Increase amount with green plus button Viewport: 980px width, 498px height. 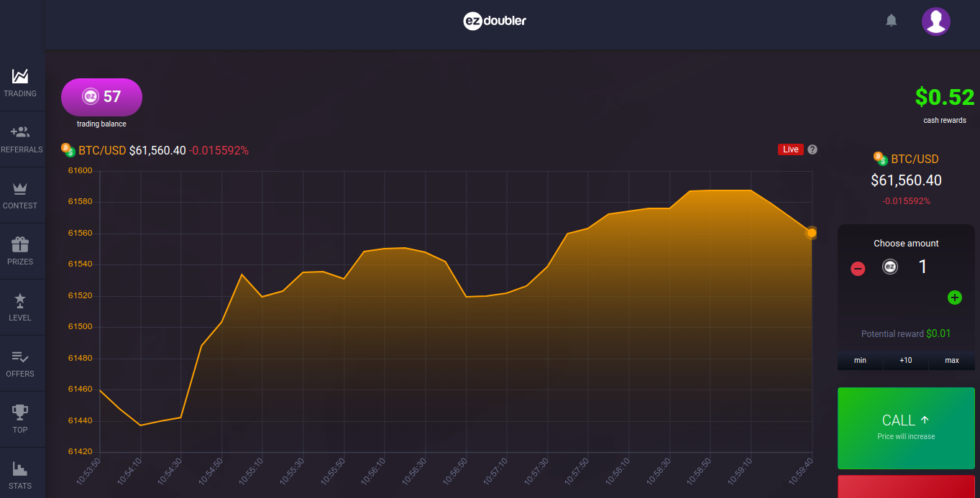(x=954, y=298)
